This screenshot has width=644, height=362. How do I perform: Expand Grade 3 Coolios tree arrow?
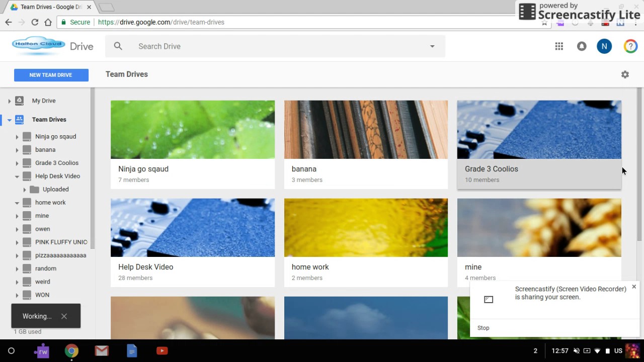tap(17, 163)
